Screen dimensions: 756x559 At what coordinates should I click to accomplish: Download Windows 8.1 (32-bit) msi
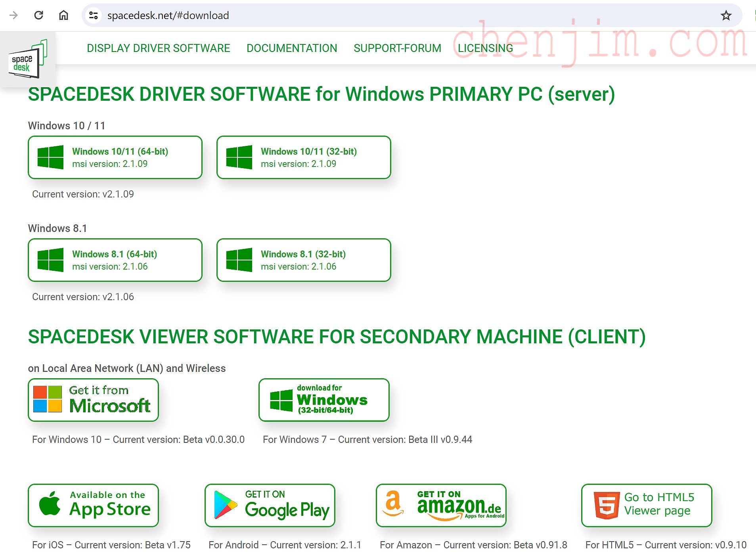click(304, 260)
